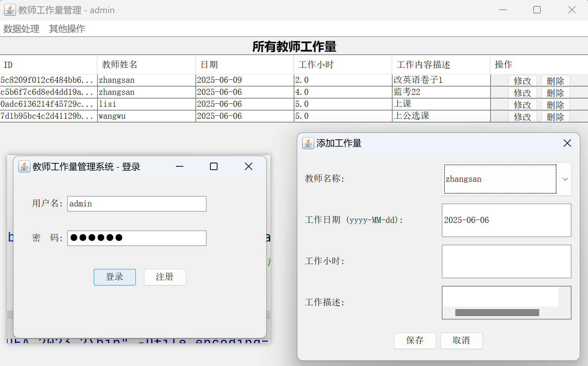Select ID cell 7d1b95bc4c2d41129b...

(48, 116)
